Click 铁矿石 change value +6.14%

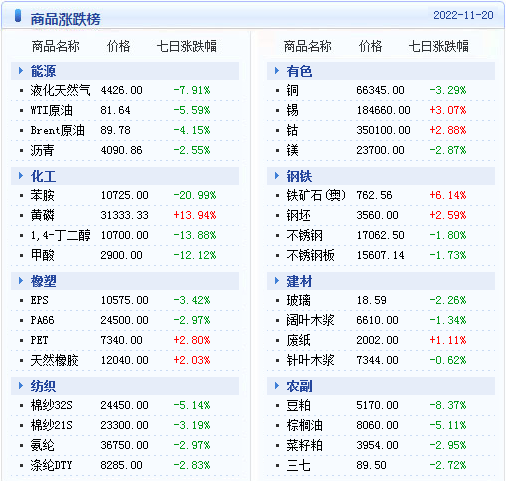(448, 195)
